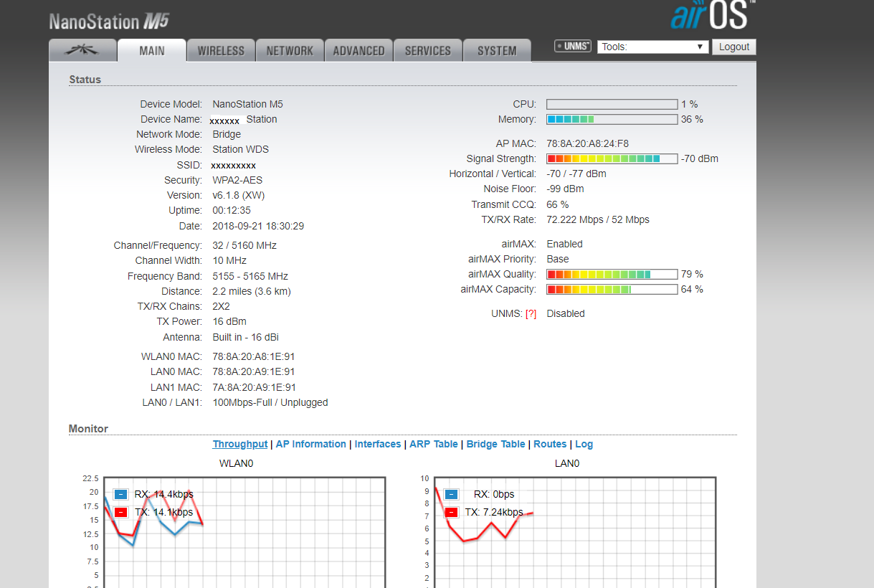Select the TX Power value 16 dBm
This screenshot has height=588, width=874.
click(229, 321)
